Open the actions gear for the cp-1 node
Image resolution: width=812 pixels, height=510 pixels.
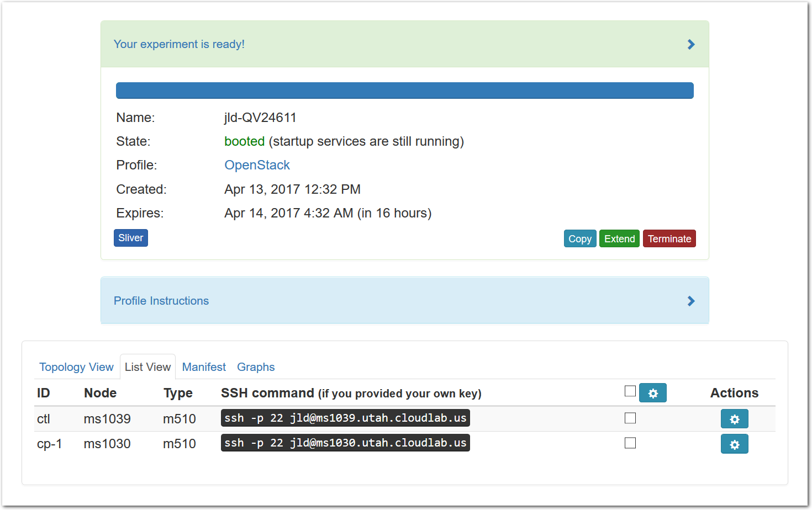(x=734, y=444)
